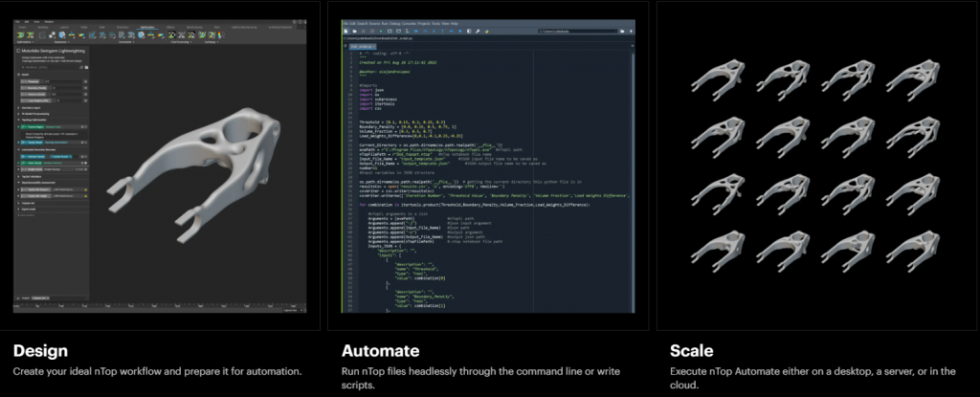980x397 pixels.
Task: Open the Search menu in Spyder
Action: (361, 23)
